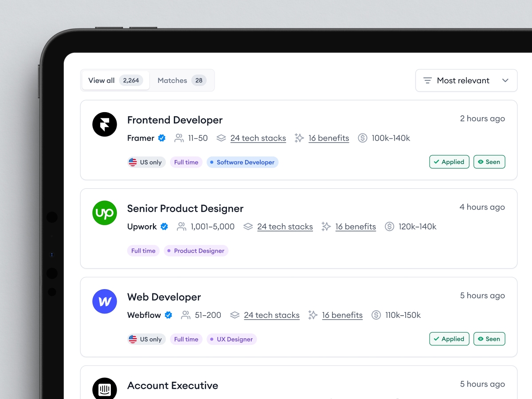Click the Upwork company name
Viewport: 532px width, 399px height.
[x=142, y=227]
